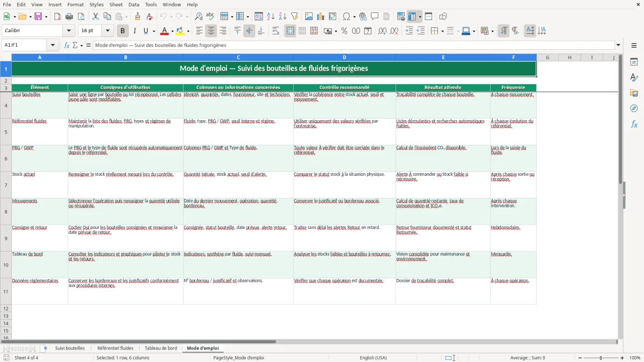644x362 pixels.
Task: Sort descending
Action: [282, 17]
